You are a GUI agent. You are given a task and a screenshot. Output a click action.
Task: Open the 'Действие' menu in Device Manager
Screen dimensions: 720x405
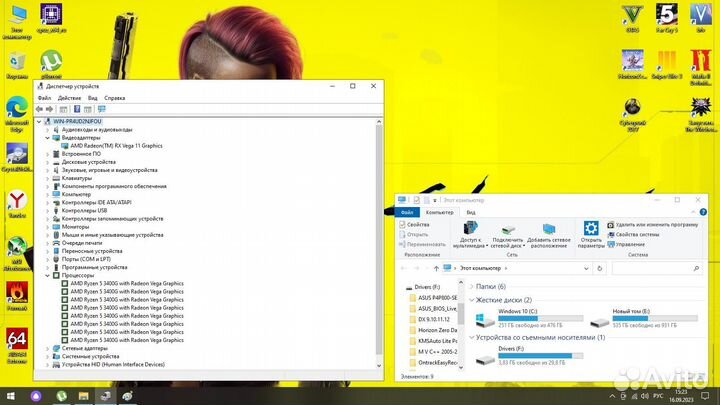coord(69,98)
